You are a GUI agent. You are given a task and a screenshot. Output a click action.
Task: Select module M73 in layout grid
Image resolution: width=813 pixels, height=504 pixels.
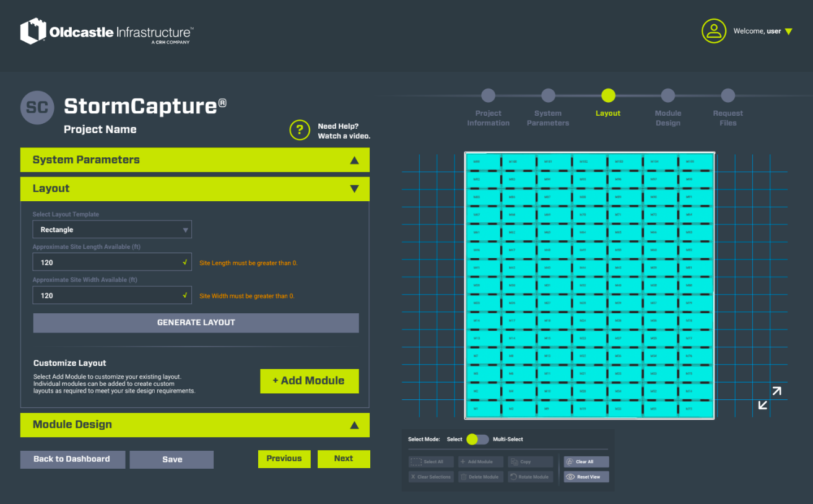click(x=696, y=409)
